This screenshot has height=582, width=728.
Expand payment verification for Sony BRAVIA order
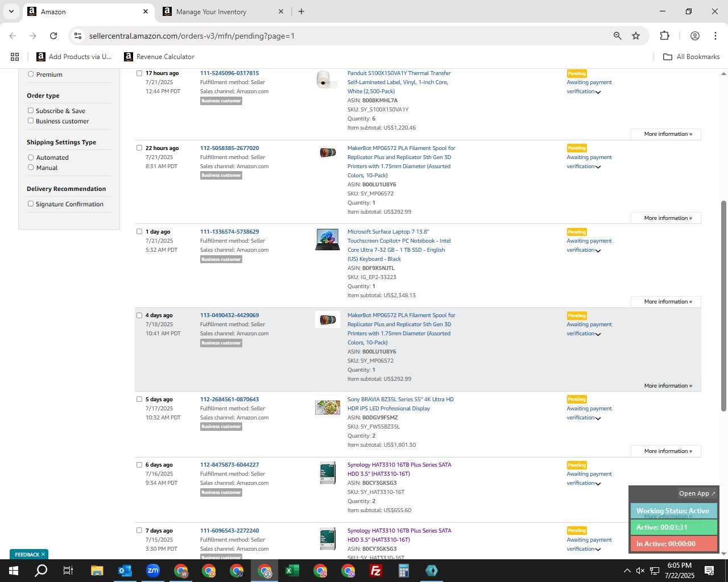(598, 418)
